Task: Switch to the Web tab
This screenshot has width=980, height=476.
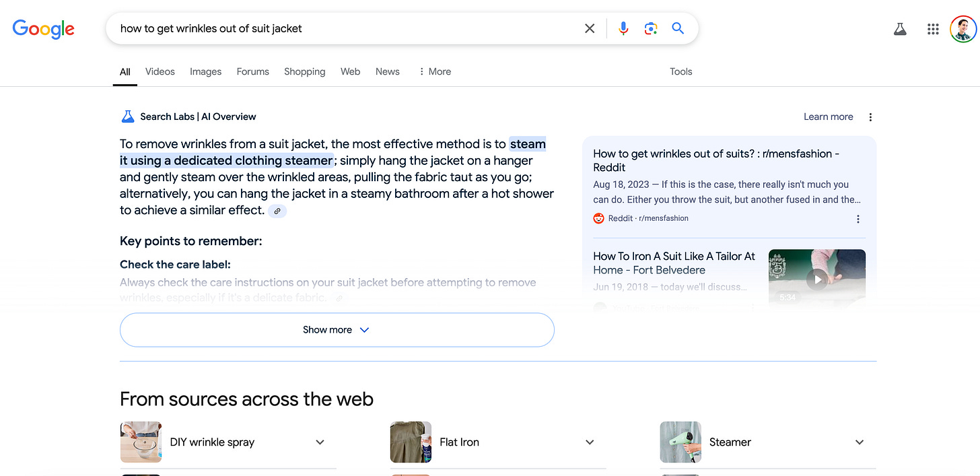Action: [x=351, y=71]
